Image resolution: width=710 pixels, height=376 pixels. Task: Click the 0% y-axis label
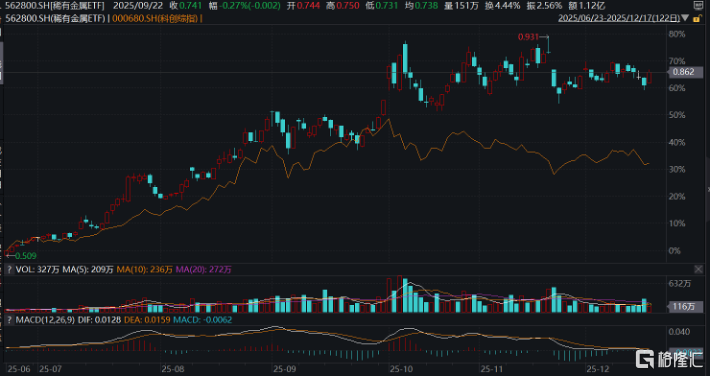click(675, 251)
